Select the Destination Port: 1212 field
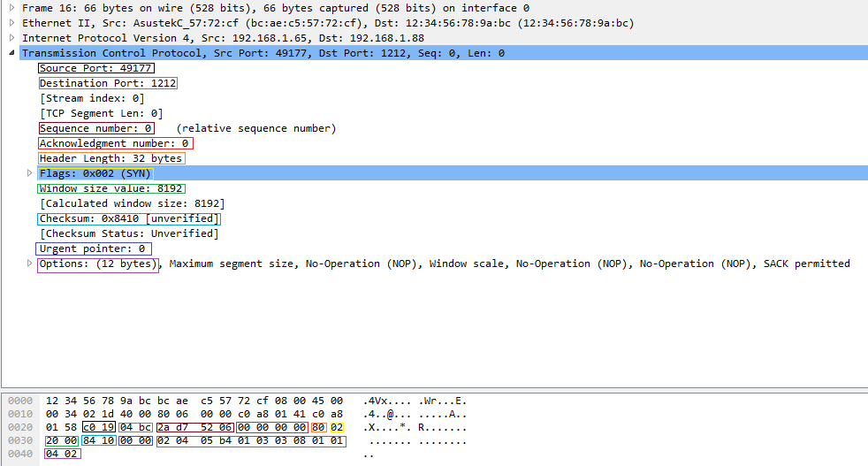 (108, 83)
